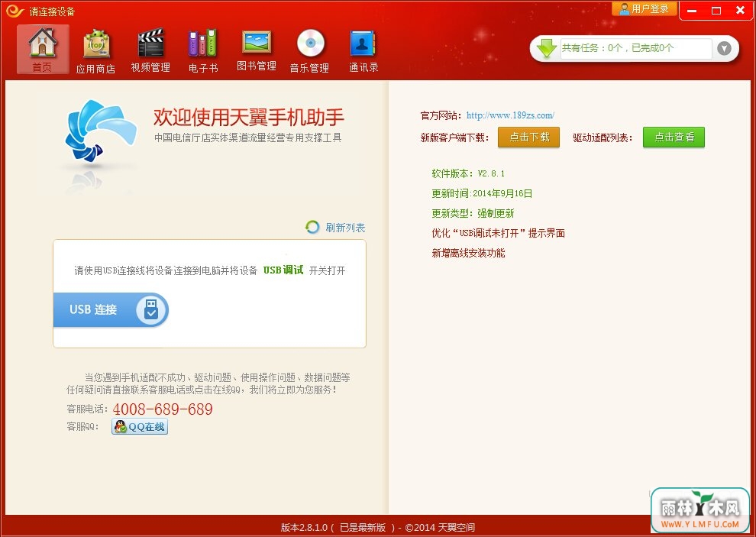Open the 电子书 e-book section

tap(203, 50)
